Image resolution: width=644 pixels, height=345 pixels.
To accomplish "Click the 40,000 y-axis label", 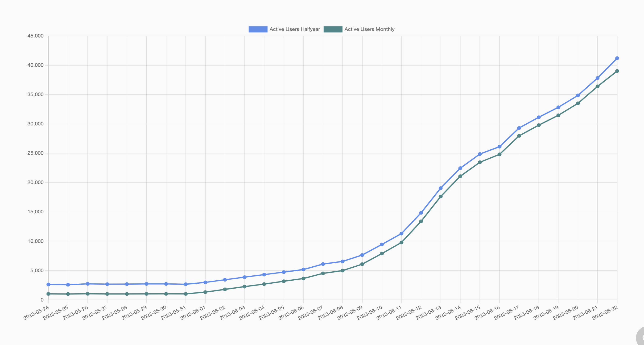I will tap(36, 65).
